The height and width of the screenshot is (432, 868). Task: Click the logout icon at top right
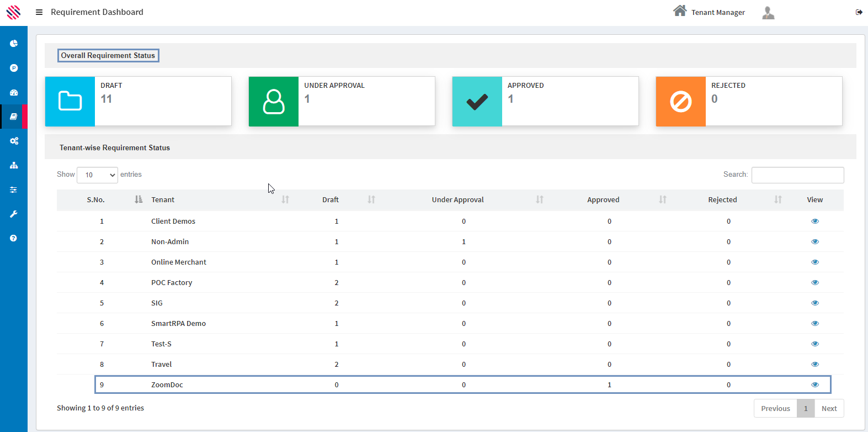coord(859,12)
